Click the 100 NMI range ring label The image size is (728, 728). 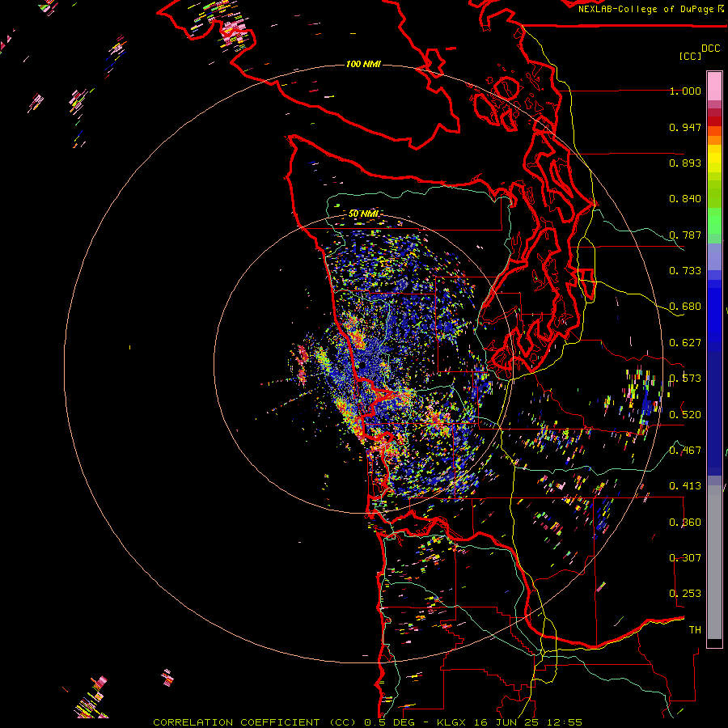(x=363, y=64)
